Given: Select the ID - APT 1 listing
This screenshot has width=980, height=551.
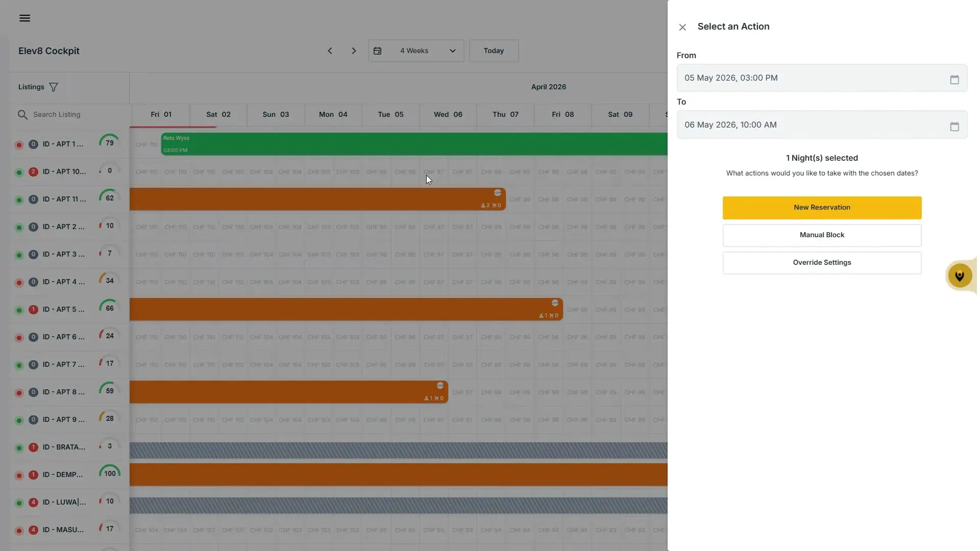Looking at the screenshot, I should pos(63,144).
